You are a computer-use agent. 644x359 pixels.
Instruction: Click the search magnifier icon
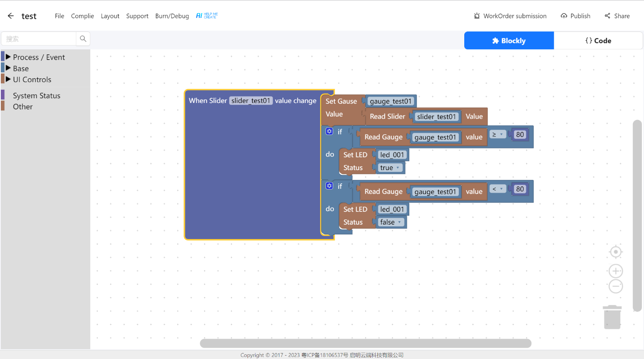(x=83, y=39)
